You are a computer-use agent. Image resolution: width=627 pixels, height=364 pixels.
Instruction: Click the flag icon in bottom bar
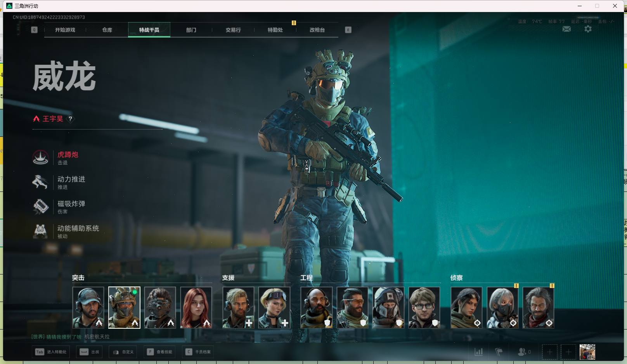tap(499, 352)
